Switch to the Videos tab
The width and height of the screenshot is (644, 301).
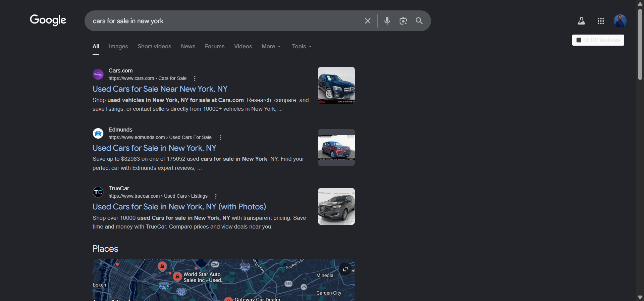coord(243,46)
